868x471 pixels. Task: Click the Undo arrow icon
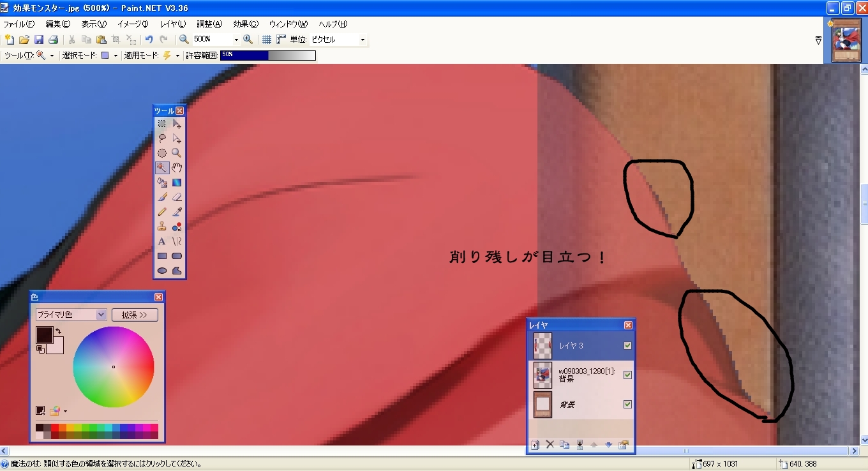149,40
